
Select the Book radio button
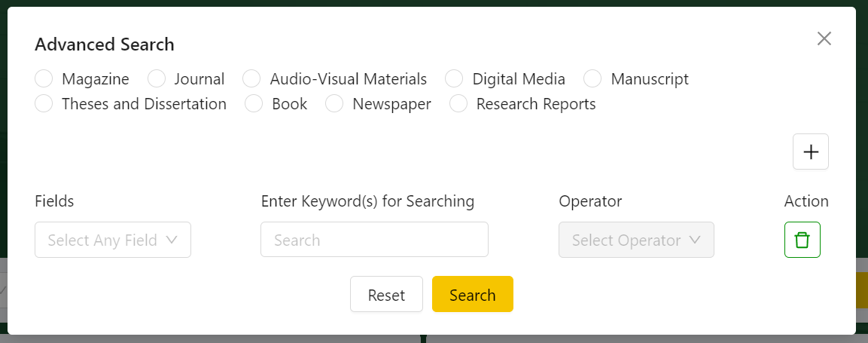coord(254,104)
